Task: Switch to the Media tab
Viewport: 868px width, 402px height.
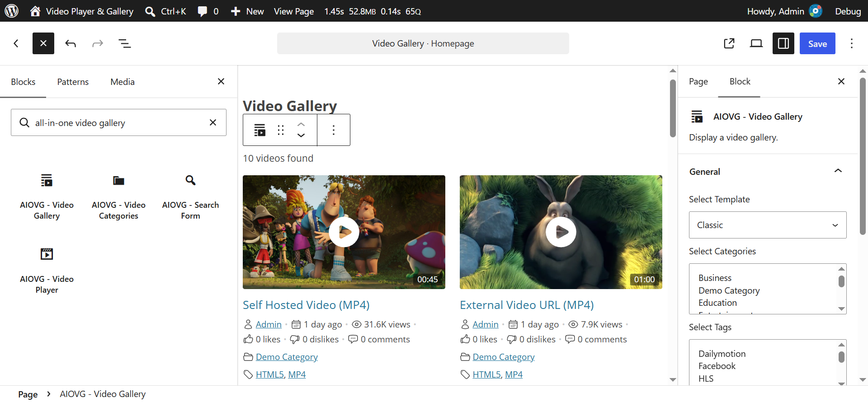Action: pos(123,82)
